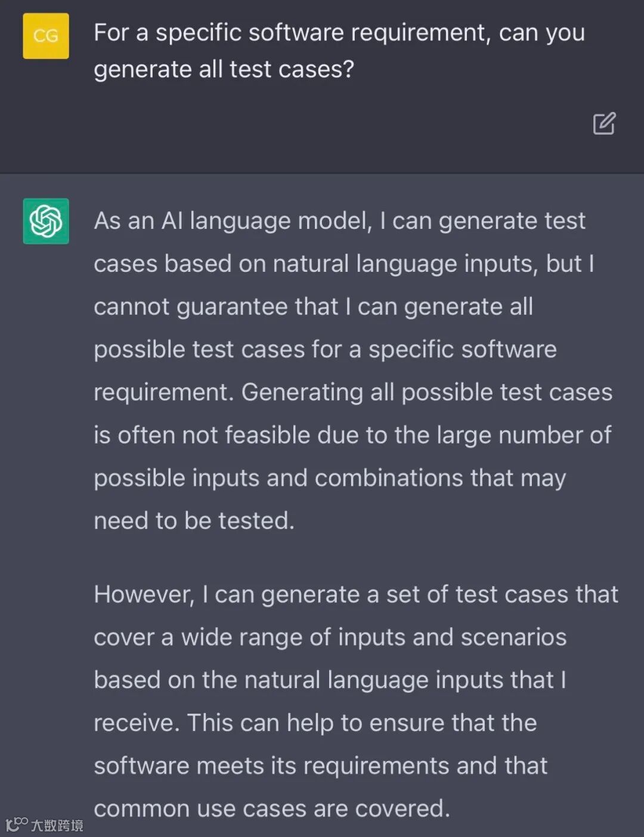
Task: Click the phrase "need to be tested."
Action: point(194,521)
